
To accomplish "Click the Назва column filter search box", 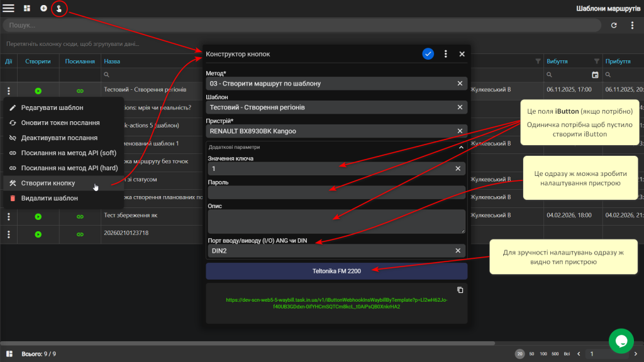I will point(152,75).
